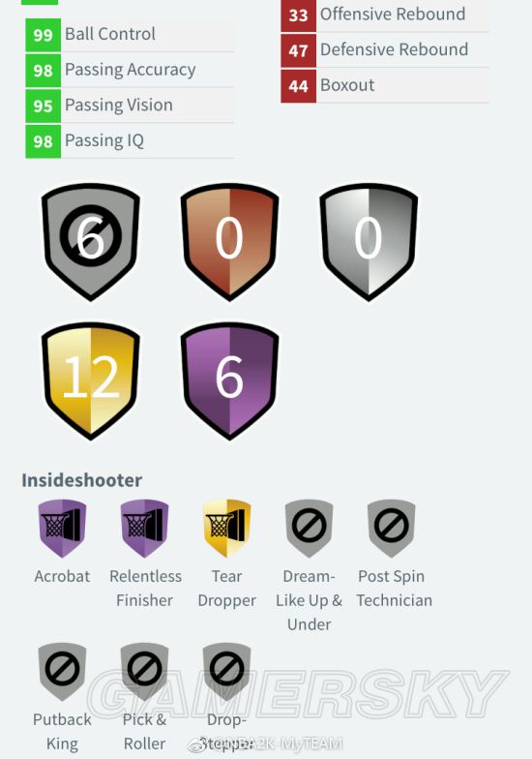Select the purple shield showing 6 badges

tap(229, 381)
